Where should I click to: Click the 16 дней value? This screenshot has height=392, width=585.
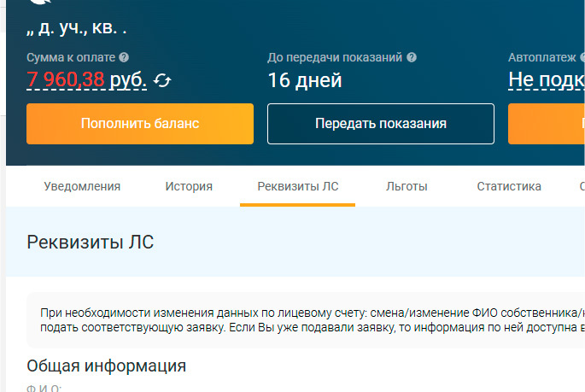pos(305,80)
